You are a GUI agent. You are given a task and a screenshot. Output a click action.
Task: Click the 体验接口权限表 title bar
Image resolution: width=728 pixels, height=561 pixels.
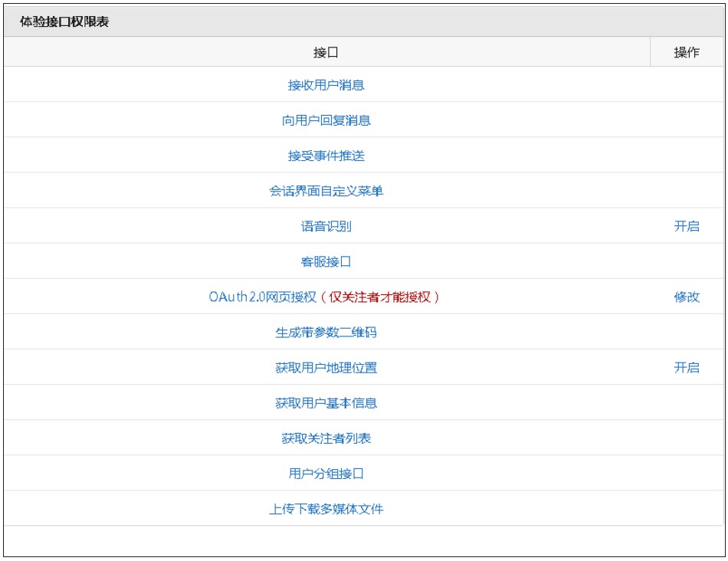[x=364, y=21]
